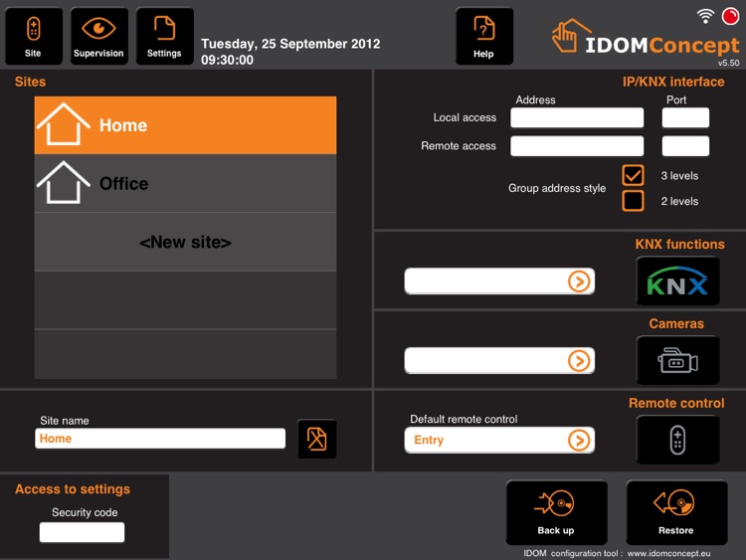Click the Back up button
746x560 pixels.
click(x=556, y=512)
